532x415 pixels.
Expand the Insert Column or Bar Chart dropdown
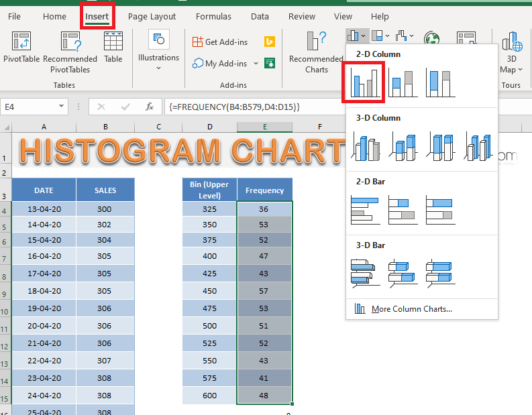tap(364, 36)
